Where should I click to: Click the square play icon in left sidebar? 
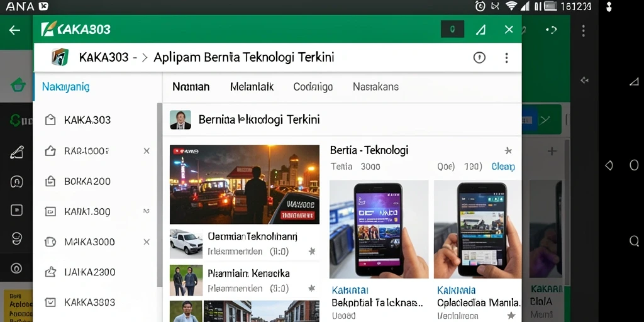16,211
